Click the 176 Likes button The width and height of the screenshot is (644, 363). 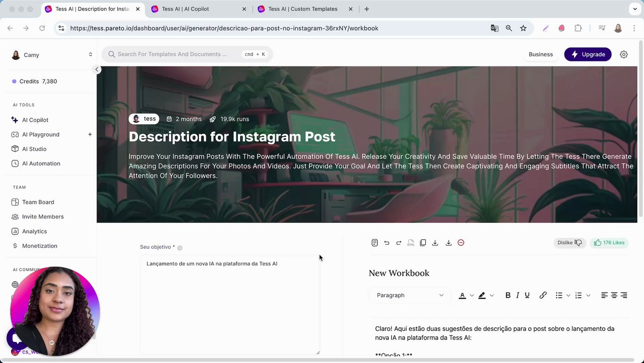(609, 243)
